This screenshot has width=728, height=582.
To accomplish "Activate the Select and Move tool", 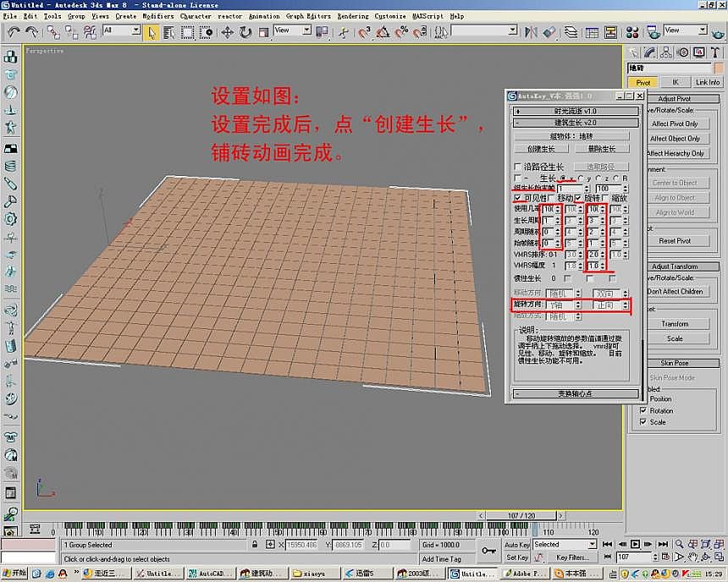I will [227, 32].
